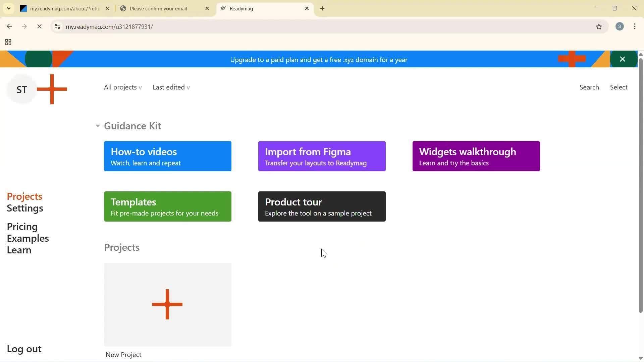
Task: Expand the All projects dropdown
Action: tap(122, 87)
